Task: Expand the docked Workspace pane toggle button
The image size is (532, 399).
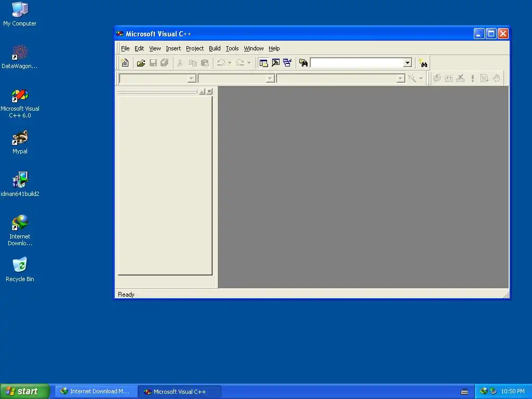Action: pos(202,91)
